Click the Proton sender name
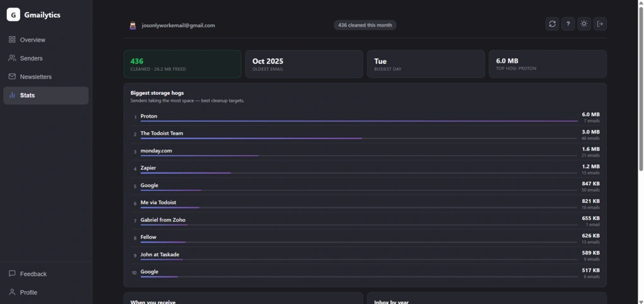 coord(148,116)
